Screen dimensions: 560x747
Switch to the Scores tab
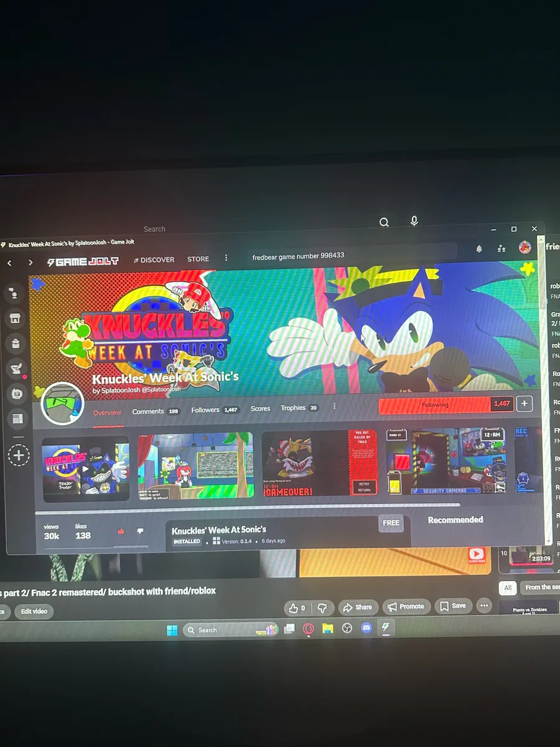point(260,408)
